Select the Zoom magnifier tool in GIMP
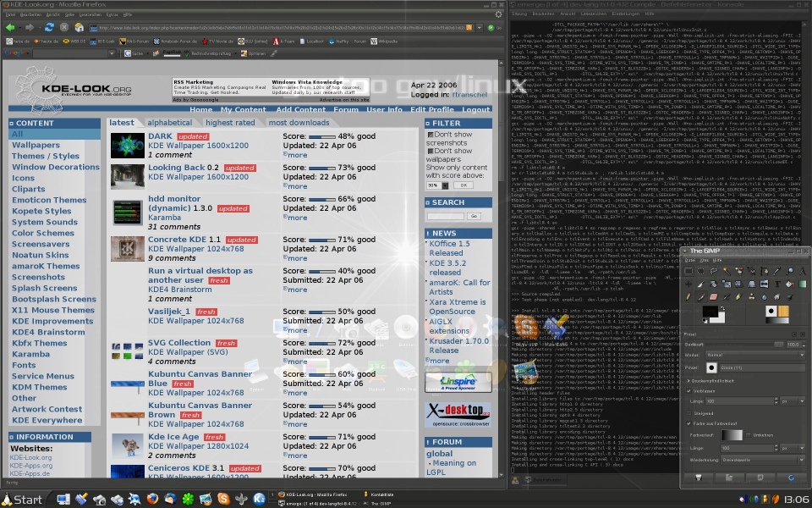812x508 pixels. coord(790,271)
